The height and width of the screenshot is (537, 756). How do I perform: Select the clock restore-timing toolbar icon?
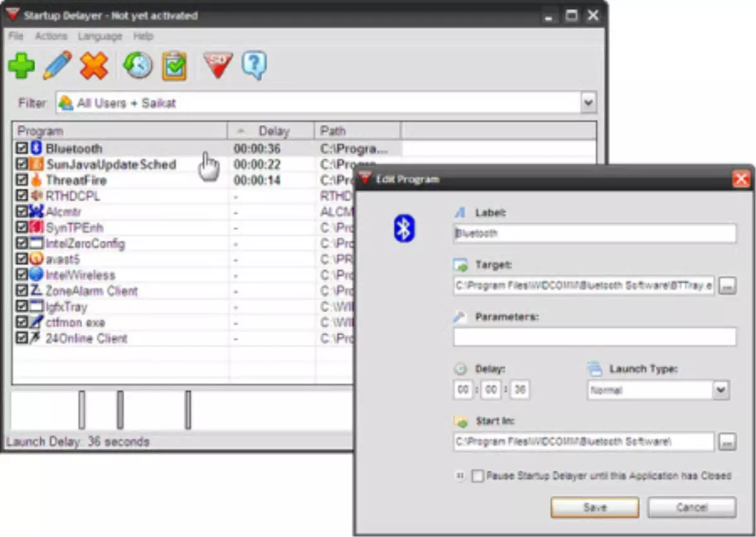coord(137,65)
